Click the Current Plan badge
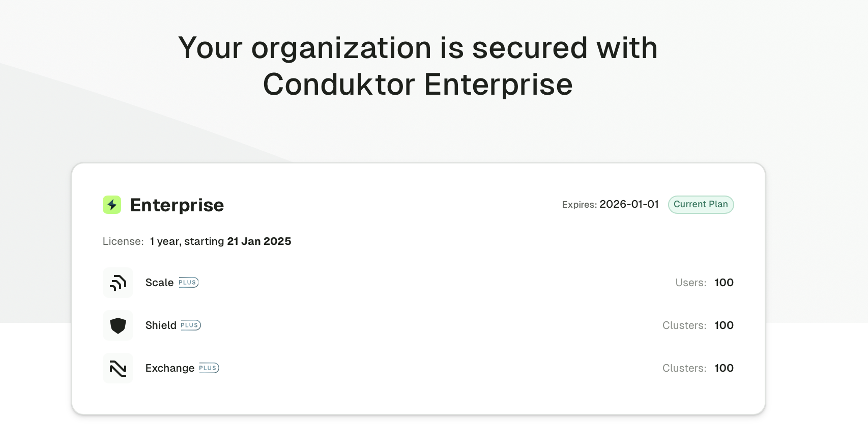This screenshot has width=868, height=443. tap(701, 205)
